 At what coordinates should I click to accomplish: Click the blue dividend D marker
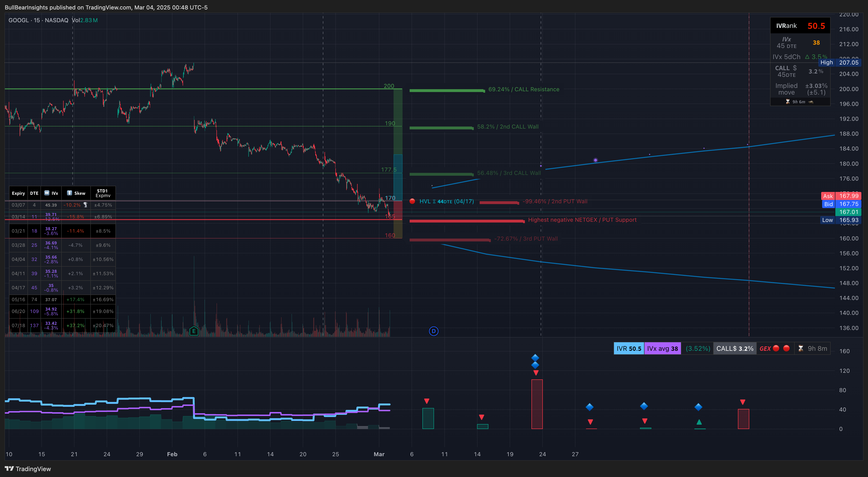tap(434, 331)
